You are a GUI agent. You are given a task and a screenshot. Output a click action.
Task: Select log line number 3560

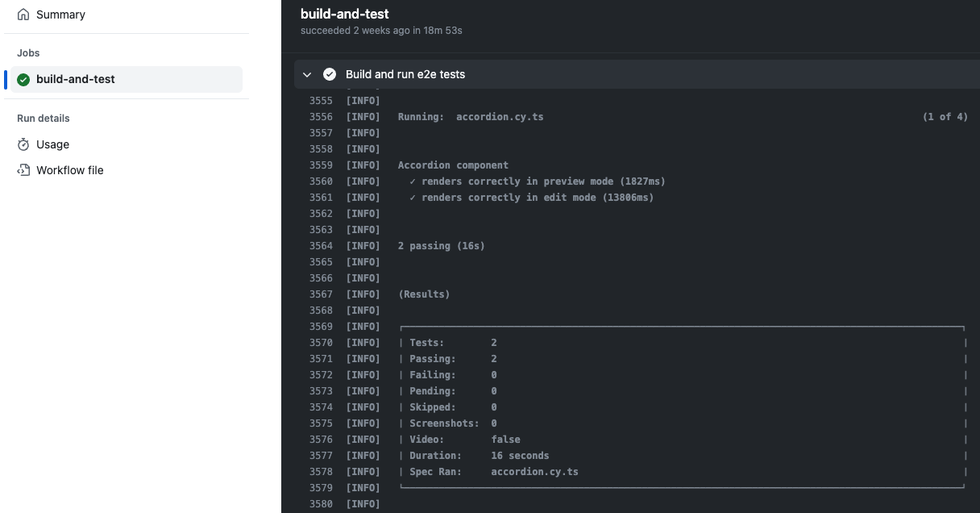point(321,181)
